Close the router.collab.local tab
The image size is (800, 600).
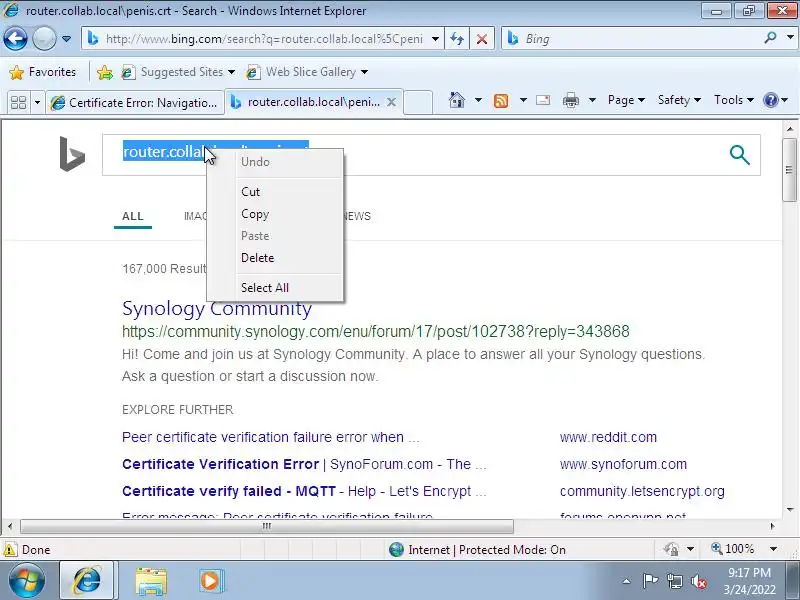[x=391, y=102]
